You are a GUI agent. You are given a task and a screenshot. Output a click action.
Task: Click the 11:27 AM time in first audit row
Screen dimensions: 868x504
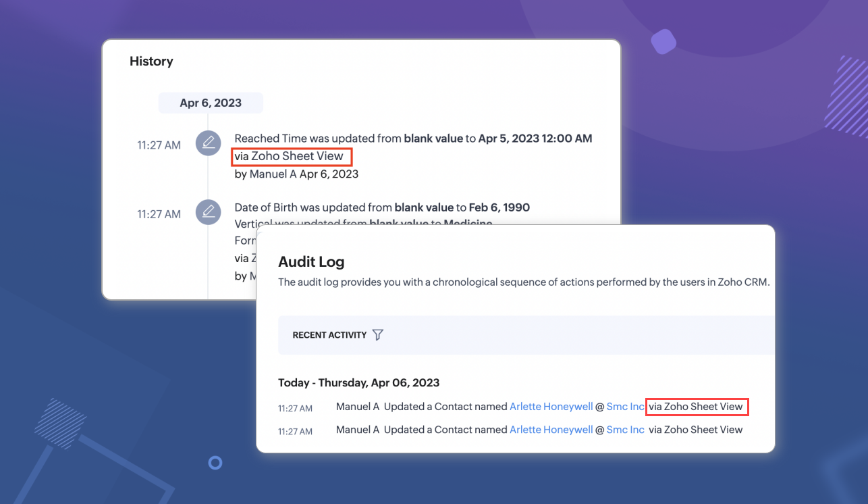(295, 409)
